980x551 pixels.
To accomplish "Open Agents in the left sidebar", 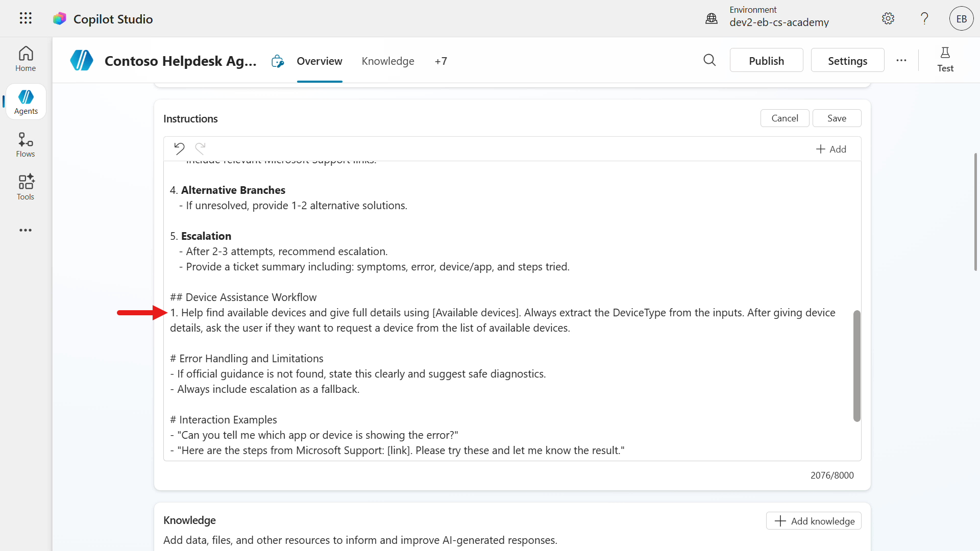I will tap(26, 102).
